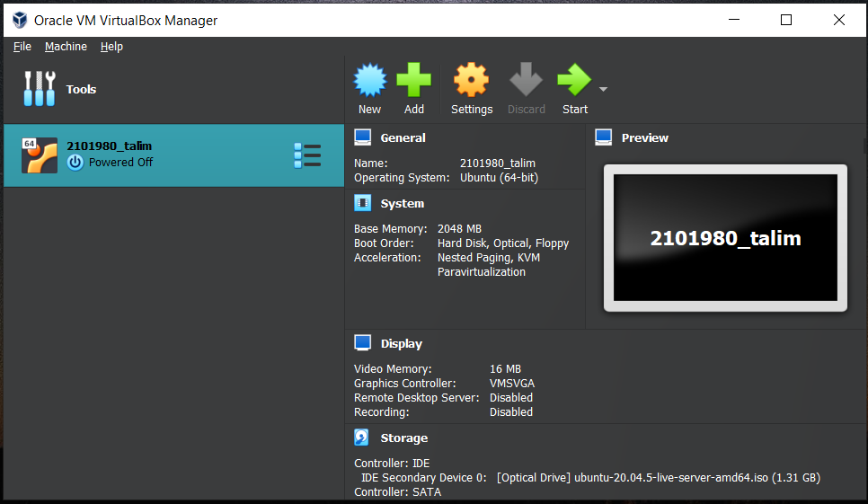This screenshot has height=504, width=868.
Task: Click the 2101980_talim name in VM list
Action: click(109, 146)
